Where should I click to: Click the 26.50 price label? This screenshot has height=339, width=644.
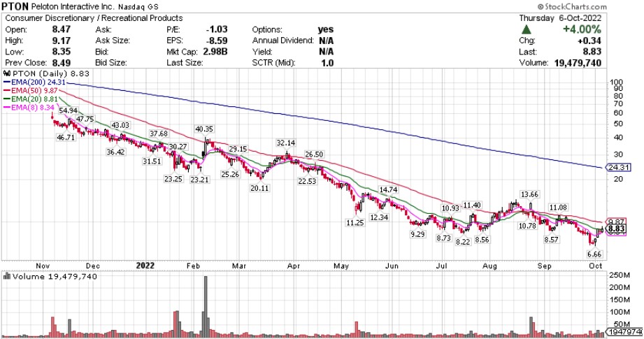tap(314, 154)
